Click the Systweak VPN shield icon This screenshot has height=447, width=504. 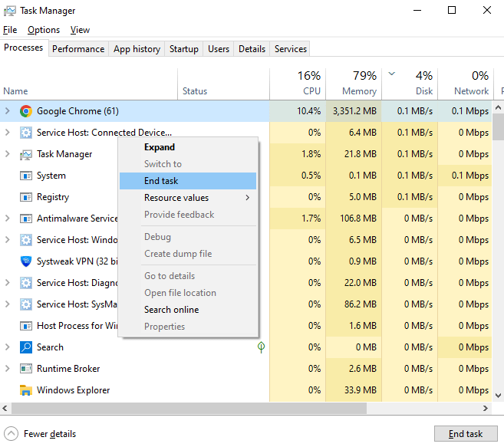25,261
